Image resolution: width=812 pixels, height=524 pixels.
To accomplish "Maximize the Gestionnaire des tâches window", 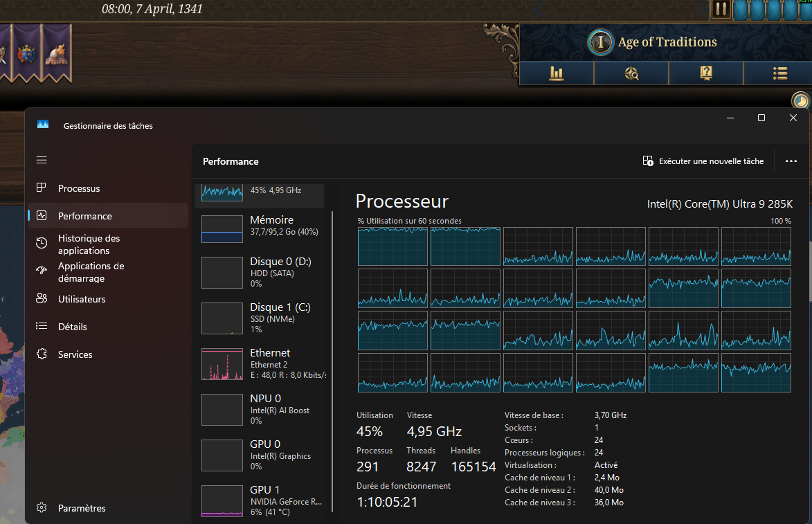I will [x=761, y=118].
